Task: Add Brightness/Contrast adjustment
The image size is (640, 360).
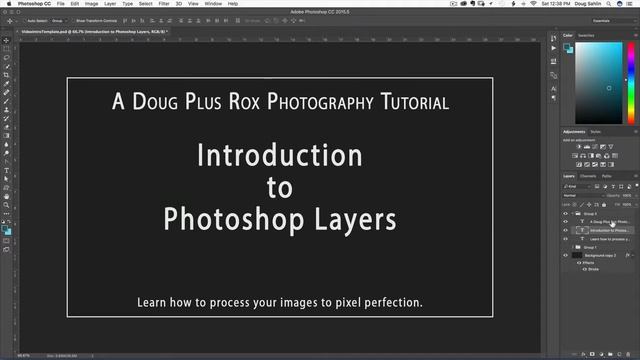Action: (578, 147)
